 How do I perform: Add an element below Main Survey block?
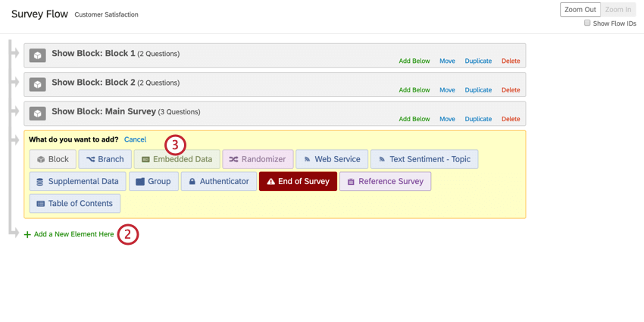(x=414, y=119)
